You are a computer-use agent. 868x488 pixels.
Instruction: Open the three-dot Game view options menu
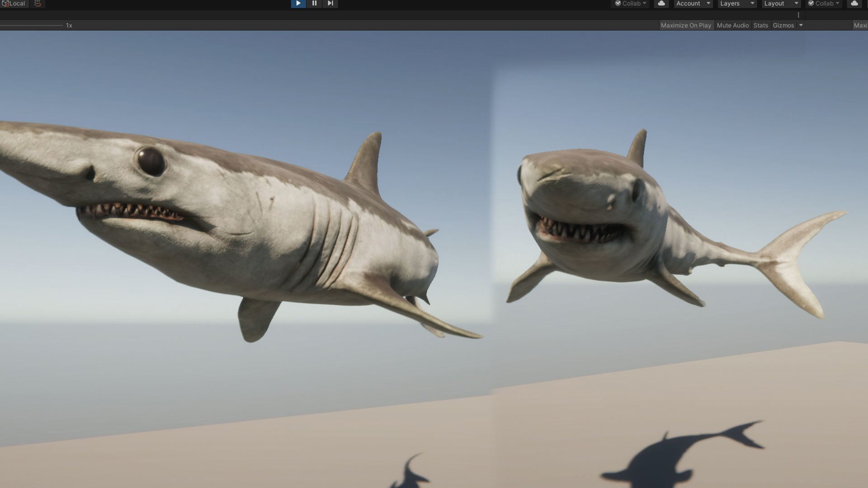[x=798, y=15]
